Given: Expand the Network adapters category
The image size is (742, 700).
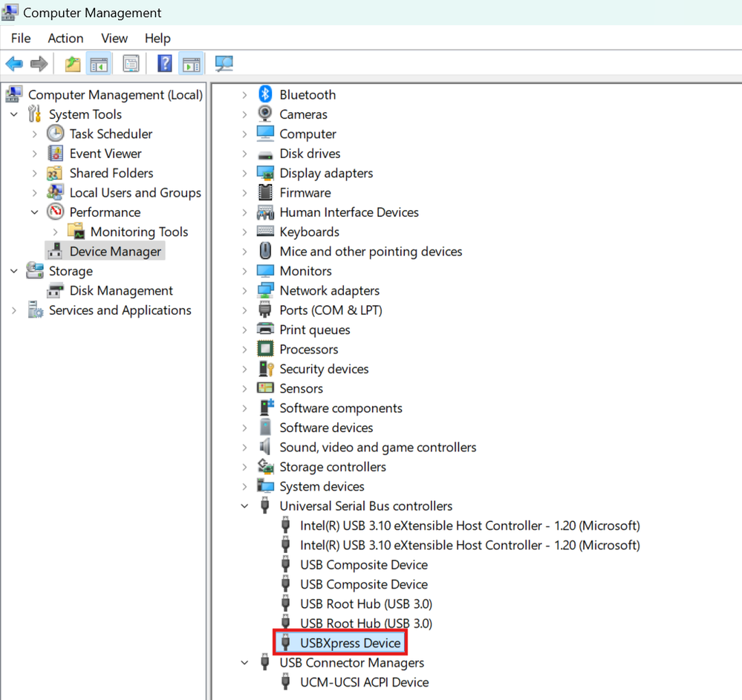Looking at the screenshot, I should [x=245, y=290].
